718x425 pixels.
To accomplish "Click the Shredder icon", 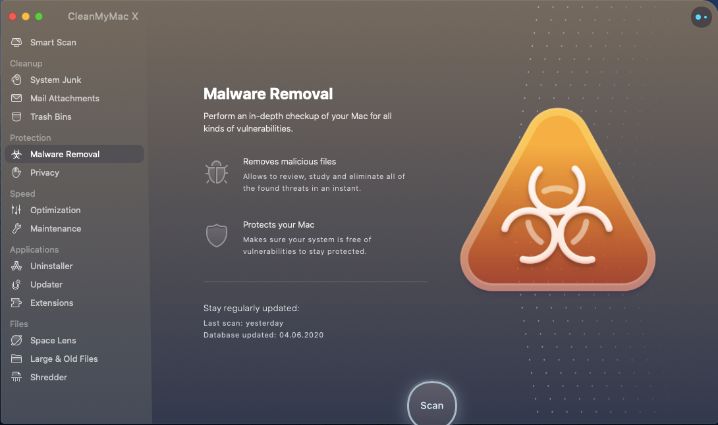I will (16, 377).
